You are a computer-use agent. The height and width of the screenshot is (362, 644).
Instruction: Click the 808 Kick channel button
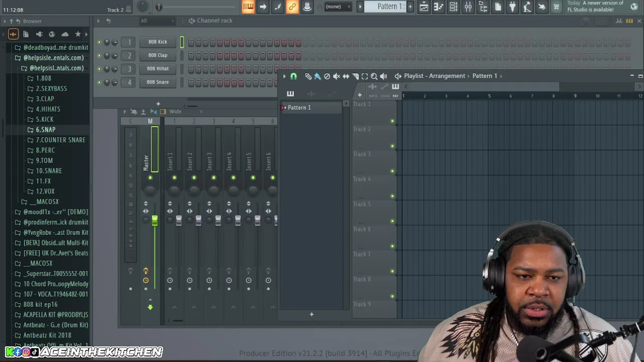point(157,42)
